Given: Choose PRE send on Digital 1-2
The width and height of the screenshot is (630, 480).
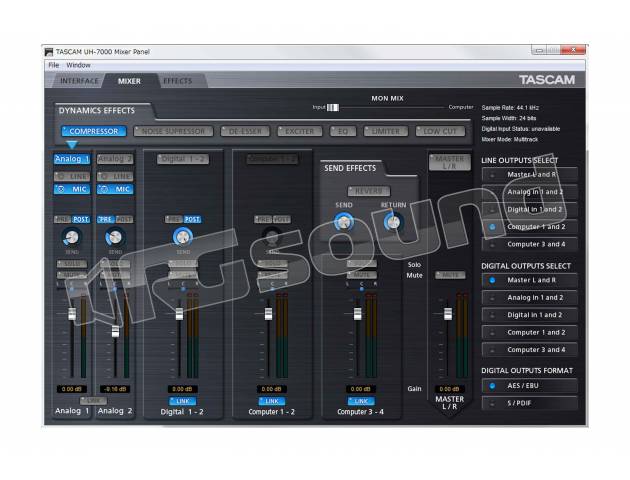Looking at the screenshot, I should (x=174, y=219).
